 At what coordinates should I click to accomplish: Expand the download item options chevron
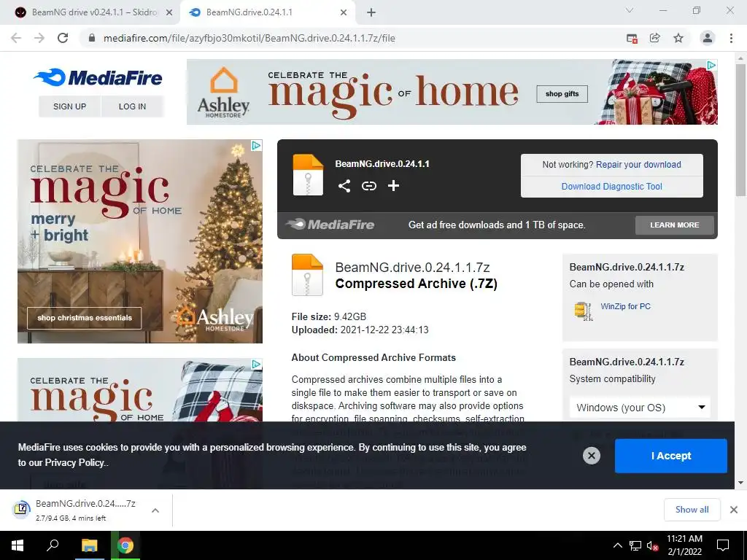tap(155, 510)
